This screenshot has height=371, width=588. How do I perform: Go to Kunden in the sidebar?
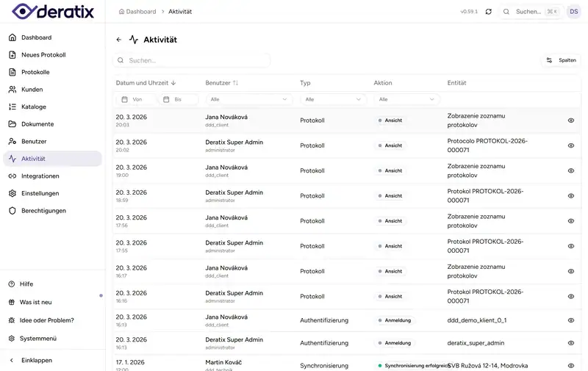click(32, 90)
